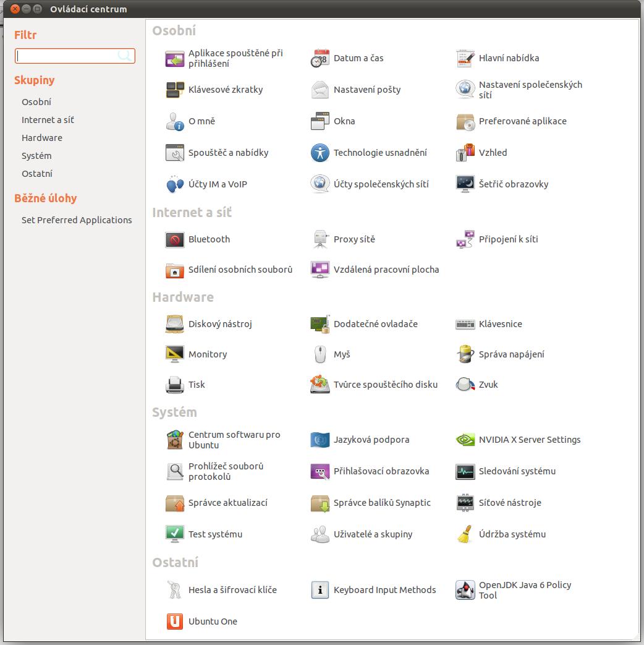Click the Test systému checkmark icon
The image size is (644, 645).
pyautogui.click(x=175, y=534)
